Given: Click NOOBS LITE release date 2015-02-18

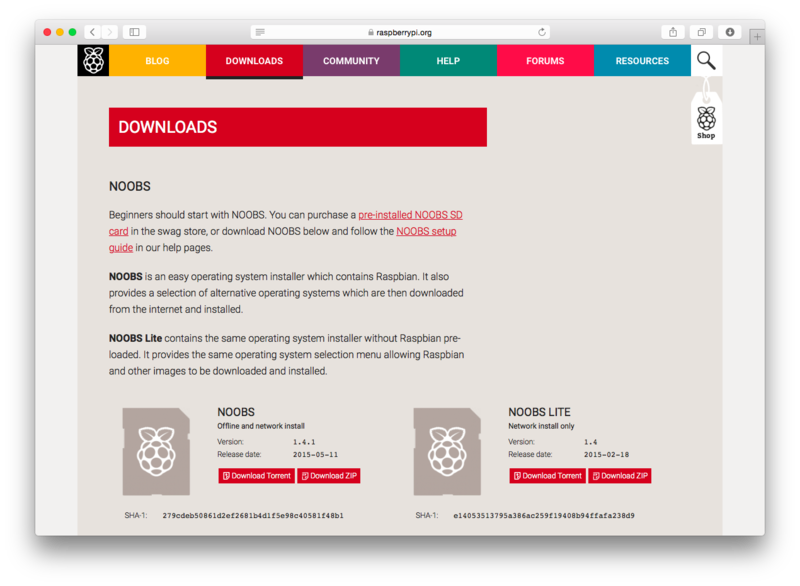Looking at the screenshot, I should (x=606, y=454).
